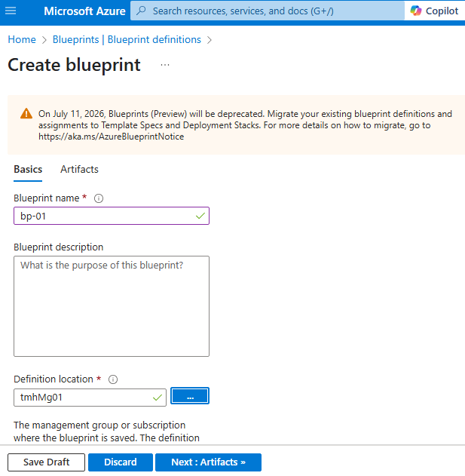Open Blueprints | Blueprint definitions breadcrumb
Viewport: 465px width, 476px height.
tap(127, 39)
